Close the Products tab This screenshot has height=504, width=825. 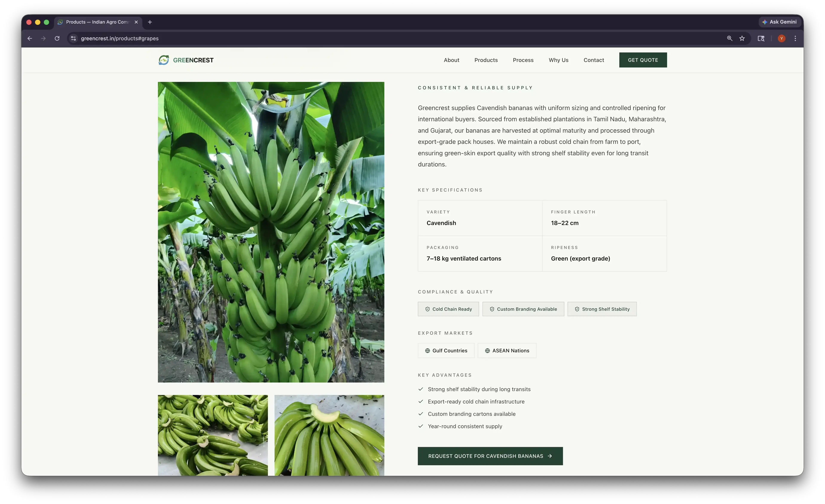pyautogui.click(x=136, y=22)
